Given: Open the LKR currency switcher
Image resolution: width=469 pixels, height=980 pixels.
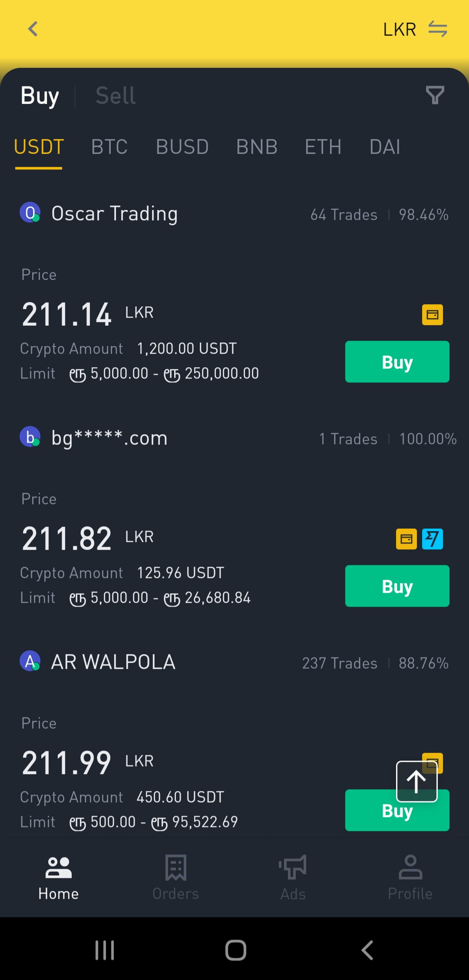Looking at the screenshot, I should click(415, 30).
